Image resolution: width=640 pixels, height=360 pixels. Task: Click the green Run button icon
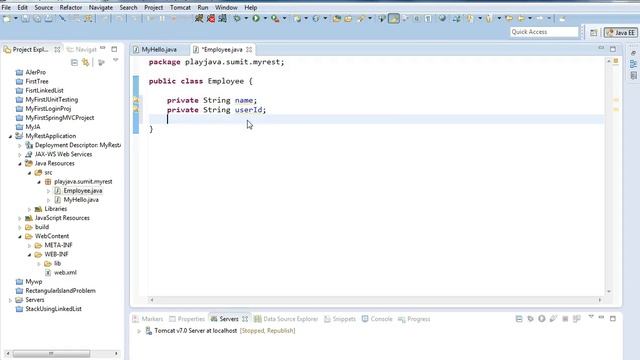point(256,18)
